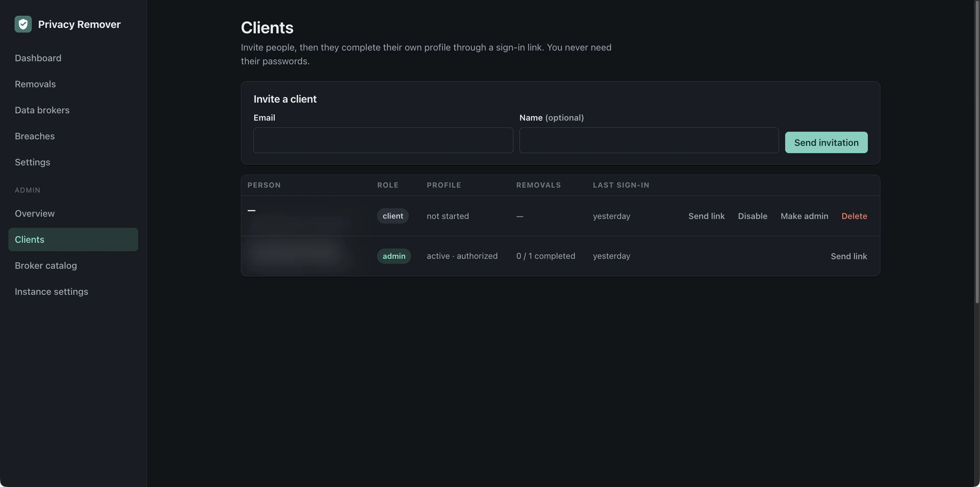Select the Clients sidebar item
This screenshot has width=980, height=487.
(x=73, y=239)
